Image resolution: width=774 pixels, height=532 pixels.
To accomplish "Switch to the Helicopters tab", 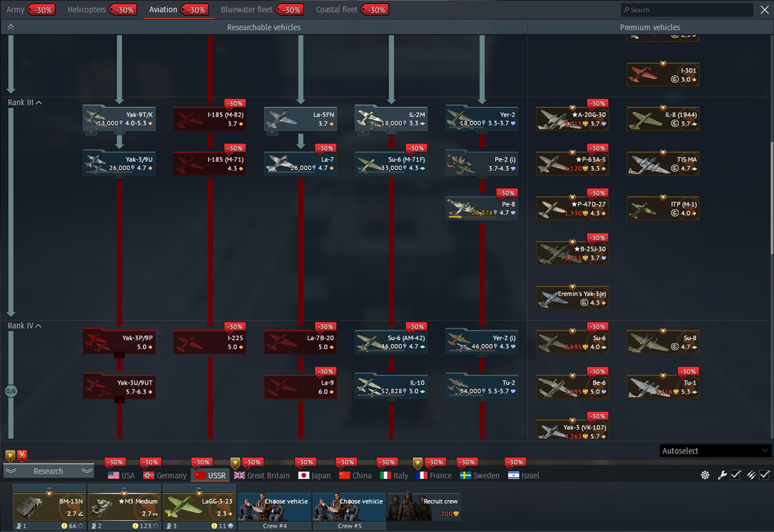I will tap(86, 9).
